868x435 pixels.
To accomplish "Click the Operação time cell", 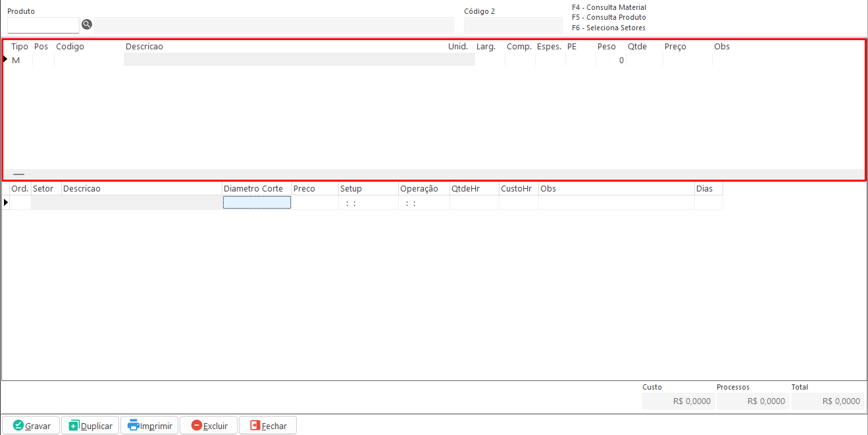I will click(x=424, y=203).
